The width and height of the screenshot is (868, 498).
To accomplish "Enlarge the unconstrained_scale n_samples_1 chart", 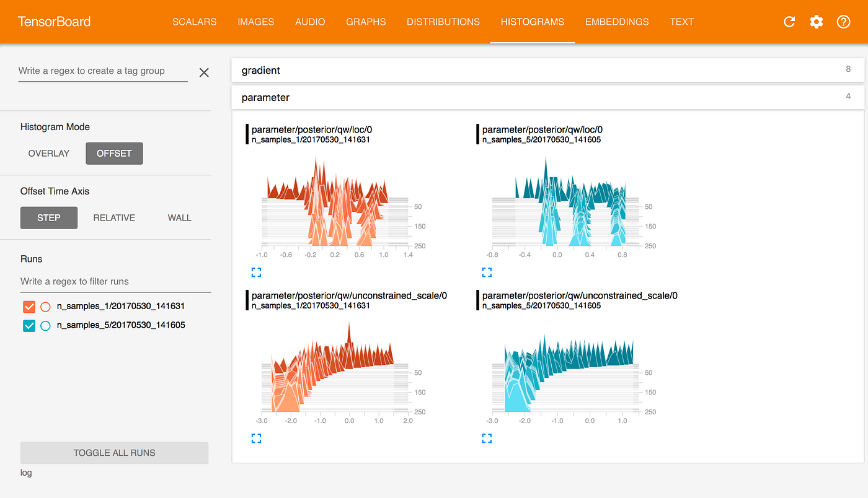I will pyautogui.click(x=256, y=438).
